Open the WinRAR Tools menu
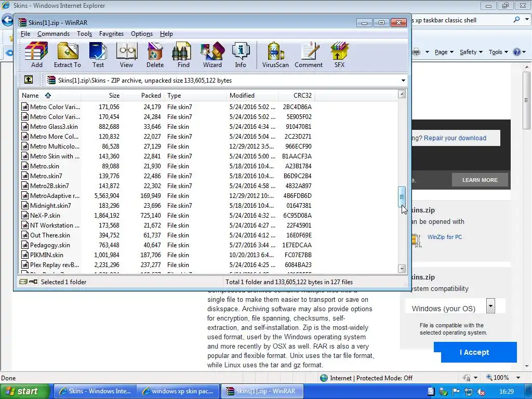Image resolution: width=532 pixels, height=399 pixels. (x=85, y=34)
